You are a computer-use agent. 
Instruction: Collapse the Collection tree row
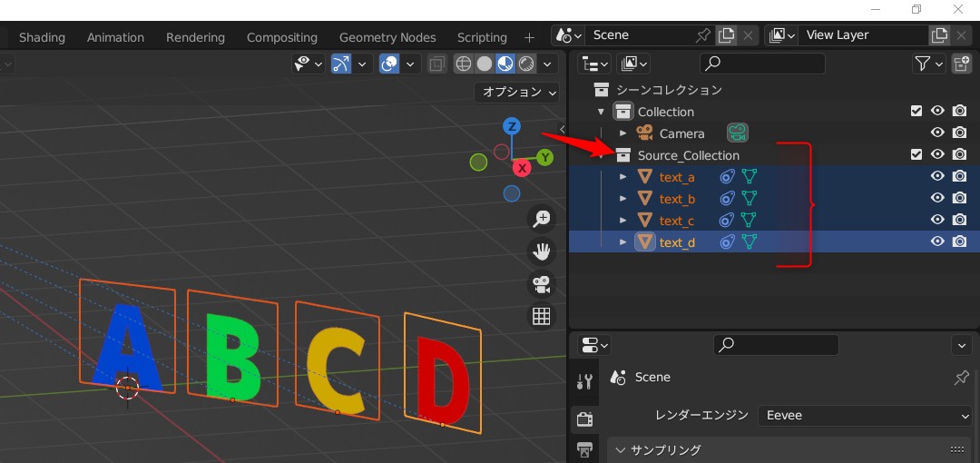click(x=601, y=112)
